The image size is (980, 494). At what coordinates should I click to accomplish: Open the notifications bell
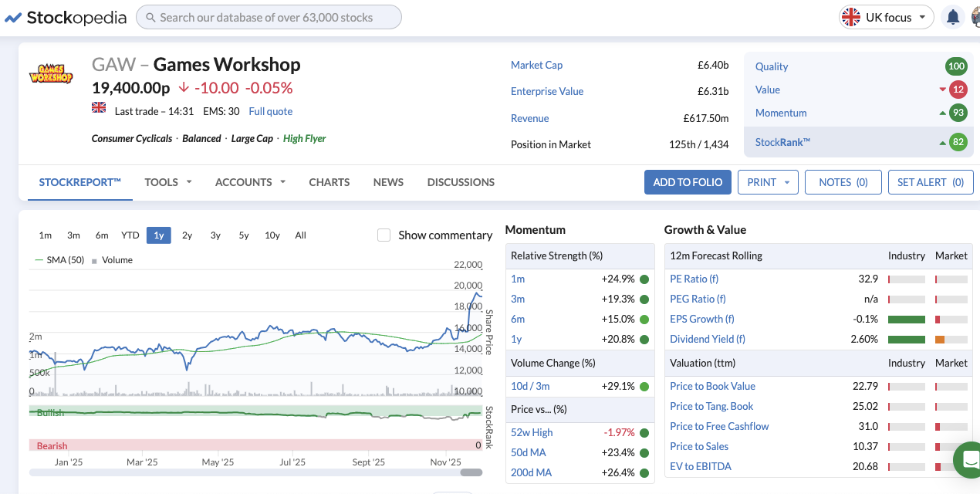click(x=953, y=17)
